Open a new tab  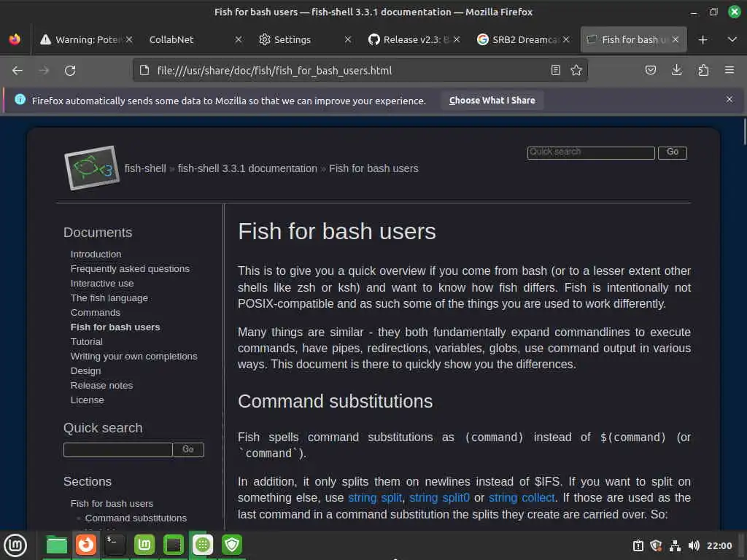click(703, 39)
